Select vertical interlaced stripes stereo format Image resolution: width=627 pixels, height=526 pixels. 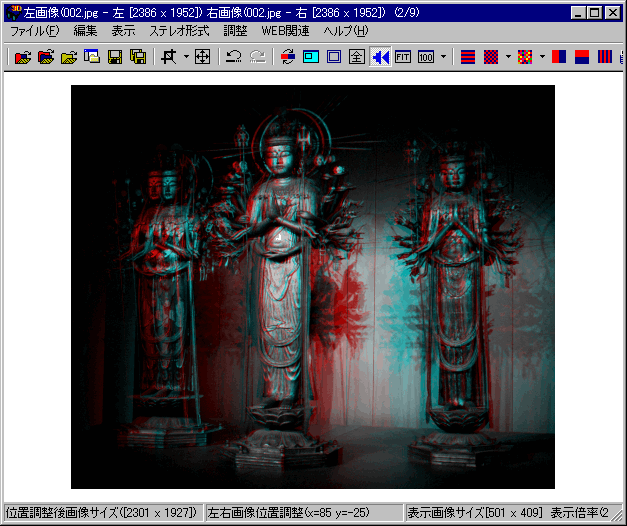coord(605,57)
